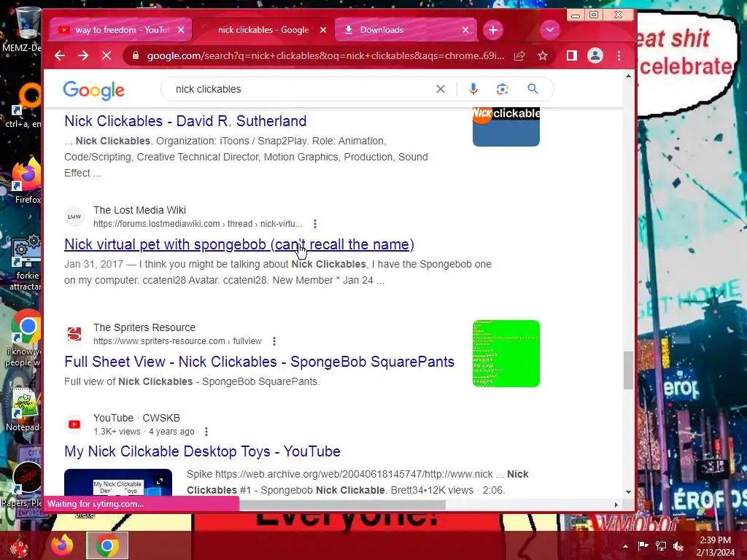Start voice search with microphone icon

[x=473, y=89]
